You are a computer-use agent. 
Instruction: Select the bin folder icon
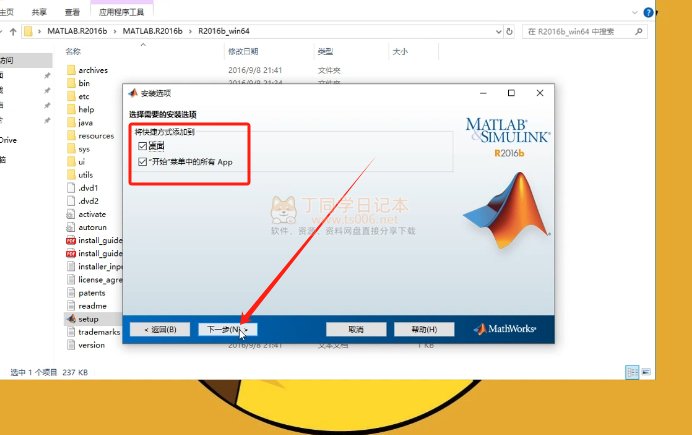71,83
